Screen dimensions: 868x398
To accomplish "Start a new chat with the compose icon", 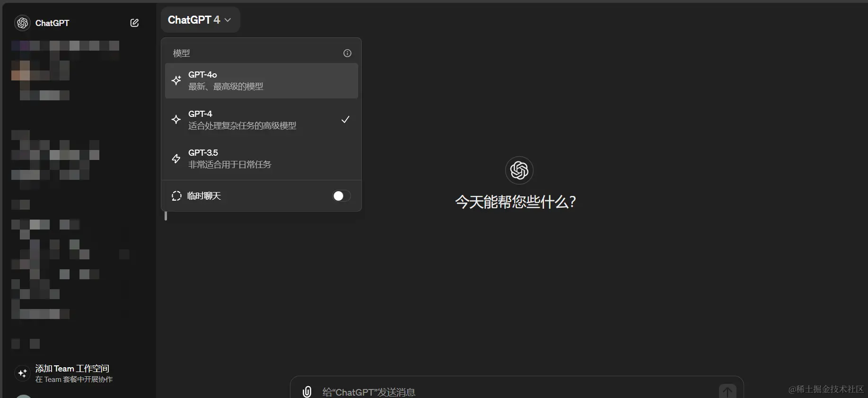I will 134,23.
